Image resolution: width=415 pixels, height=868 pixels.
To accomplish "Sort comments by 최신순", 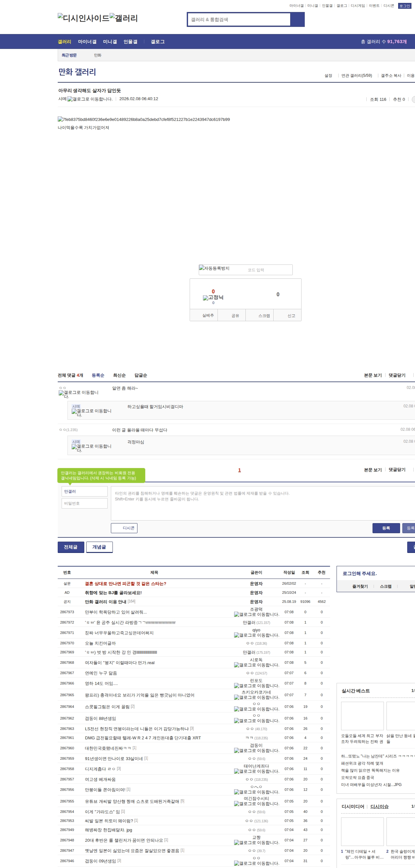I will (x=119, y=375).
